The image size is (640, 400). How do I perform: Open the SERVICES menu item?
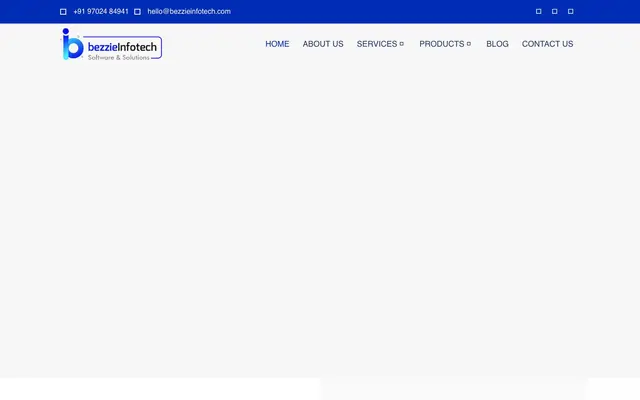click(x=377, y=44)
